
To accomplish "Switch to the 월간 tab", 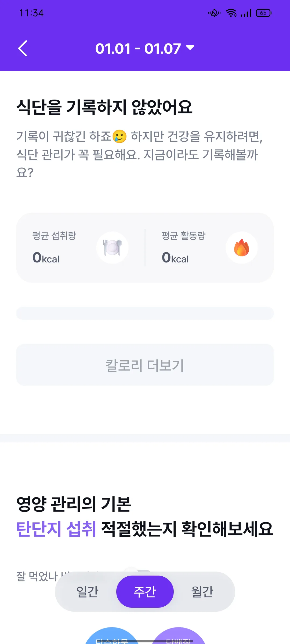I will coord(202,592).
